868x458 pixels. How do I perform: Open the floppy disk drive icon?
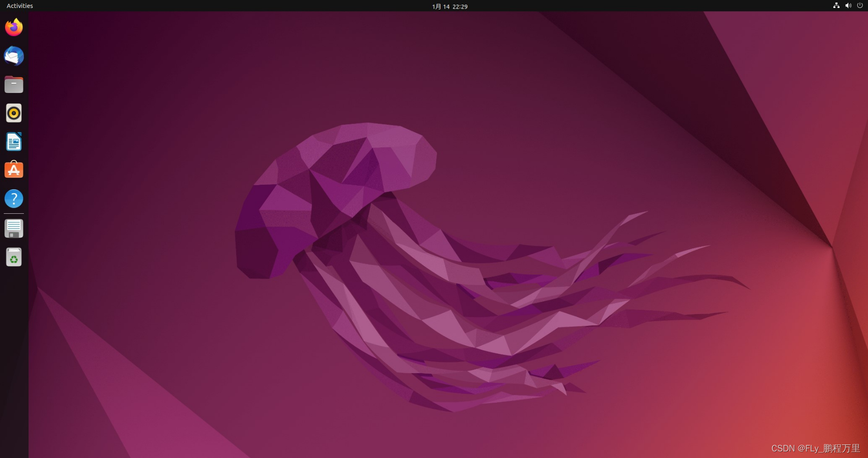(x=14, y=229)
